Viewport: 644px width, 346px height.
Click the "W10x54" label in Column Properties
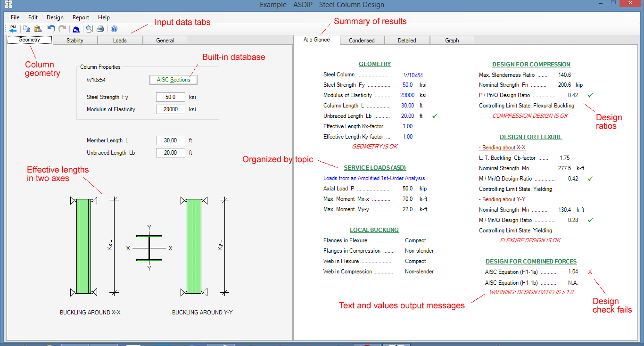(96, 80)
